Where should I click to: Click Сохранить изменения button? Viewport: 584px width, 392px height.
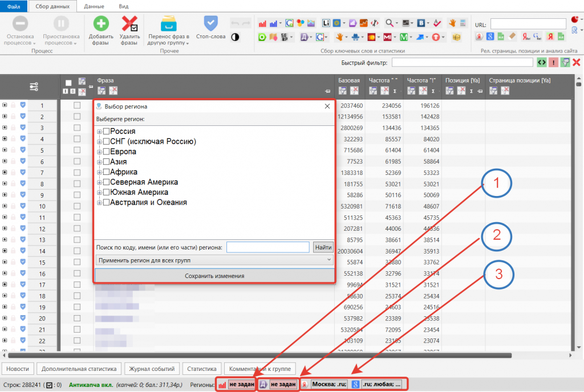click(214, 276)
